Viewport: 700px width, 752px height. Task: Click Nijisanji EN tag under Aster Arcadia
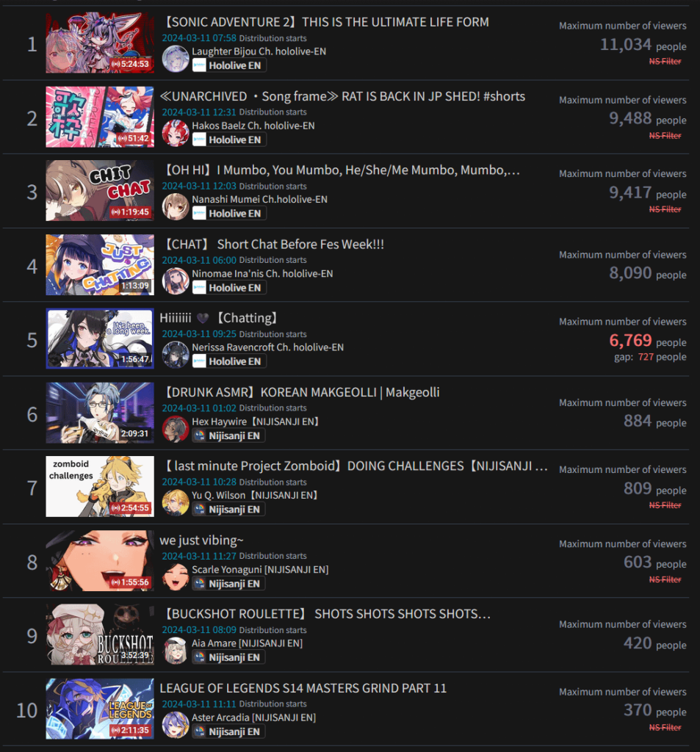228,731
